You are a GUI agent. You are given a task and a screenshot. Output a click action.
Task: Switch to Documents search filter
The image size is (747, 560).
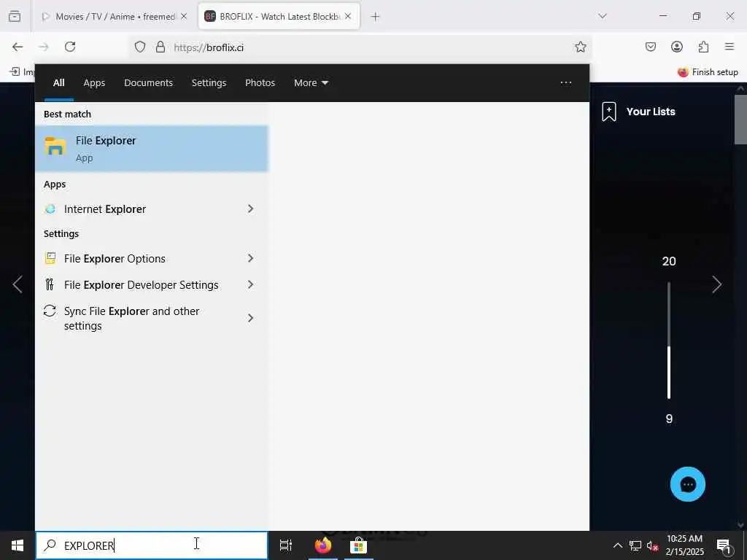148,83
